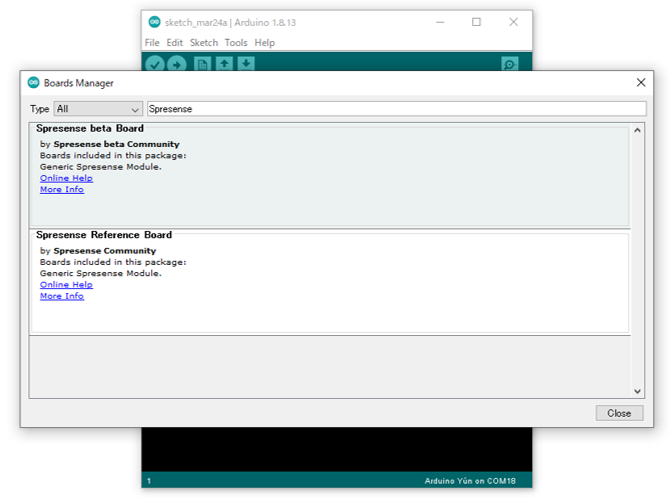Open the File menu
The image size is (672, 498).
[x=152, y=43]
